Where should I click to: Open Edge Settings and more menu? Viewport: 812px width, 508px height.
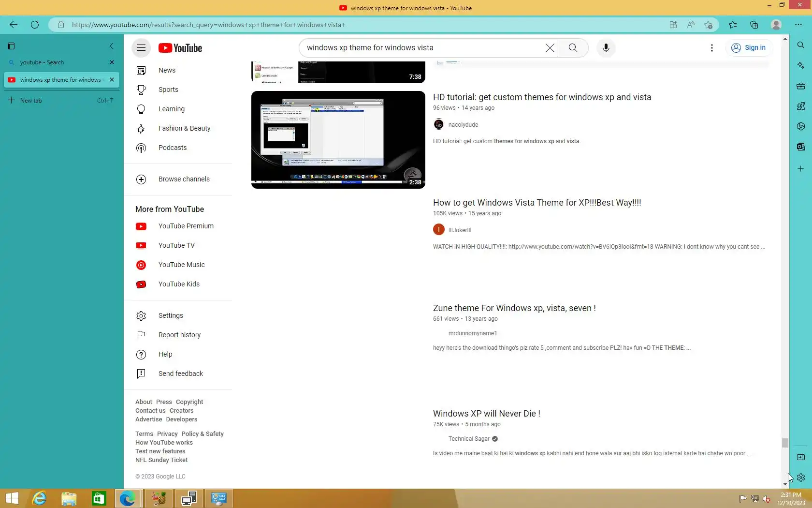click(x=798, y=25)
